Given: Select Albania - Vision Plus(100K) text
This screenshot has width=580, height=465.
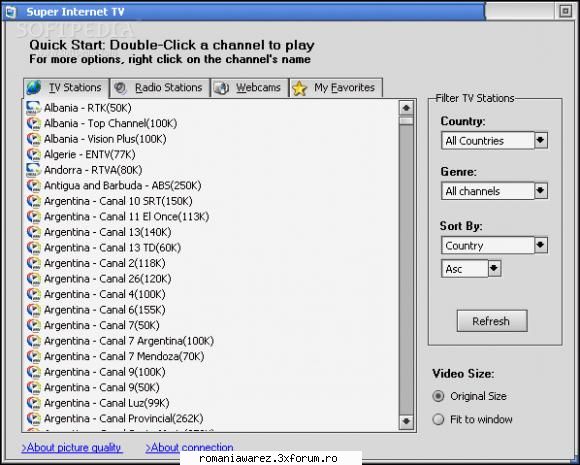Looking at the screenshot, I should [x=105, y=139].
